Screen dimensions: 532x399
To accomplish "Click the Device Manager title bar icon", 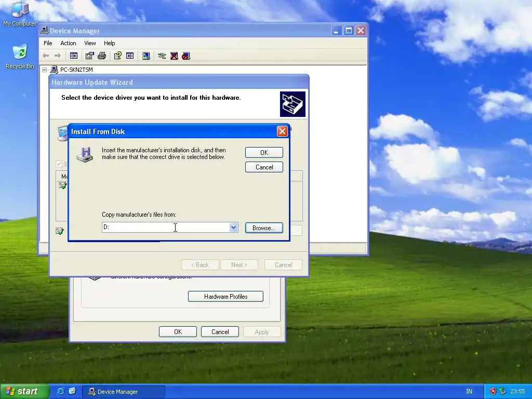I will (44, 31).
